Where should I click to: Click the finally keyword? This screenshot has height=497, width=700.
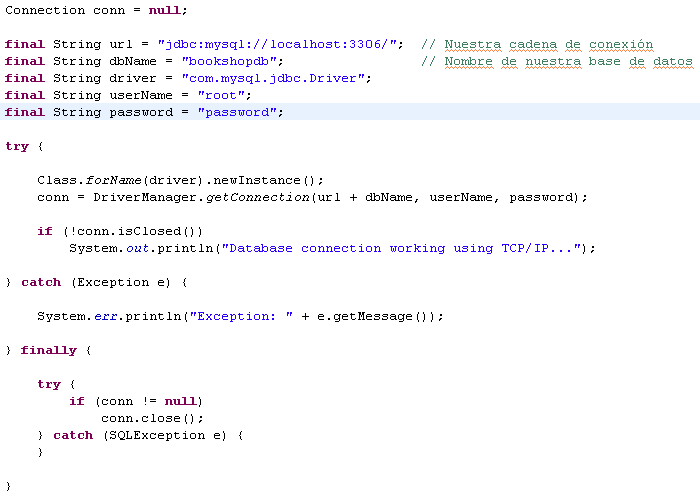[48, 350]
